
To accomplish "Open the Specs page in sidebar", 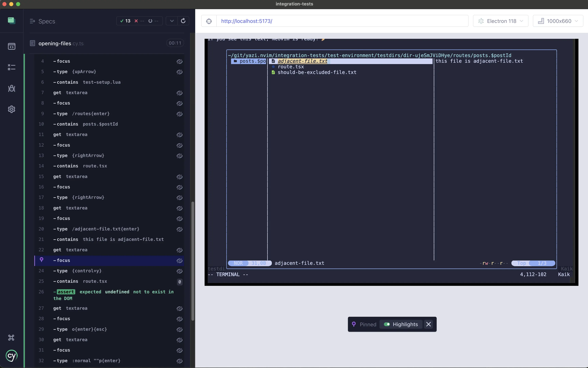I will (x=11, y=46).
